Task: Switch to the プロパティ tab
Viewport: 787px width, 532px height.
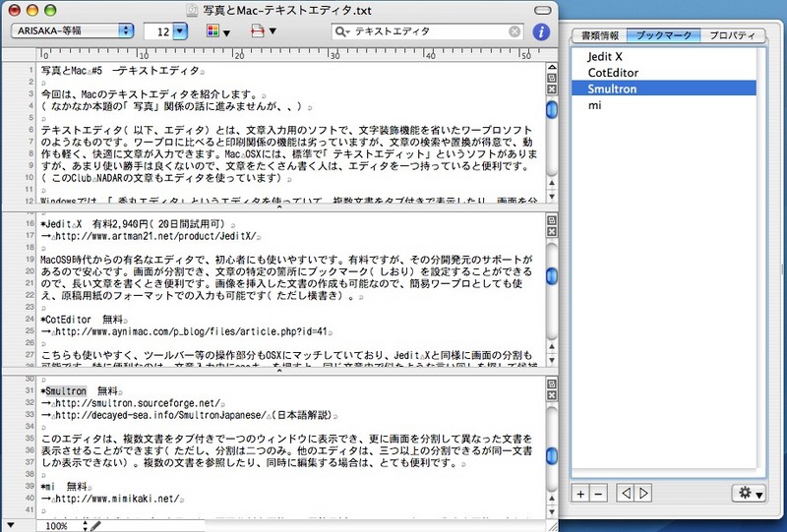Action: pyautogui.click(x=732, y=35)
